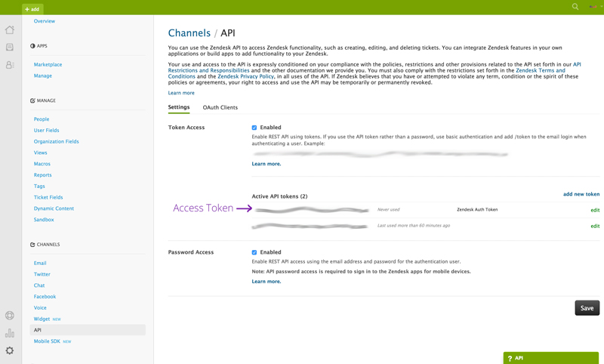
Task: Open the API help widget
Action: pos(551,358)
